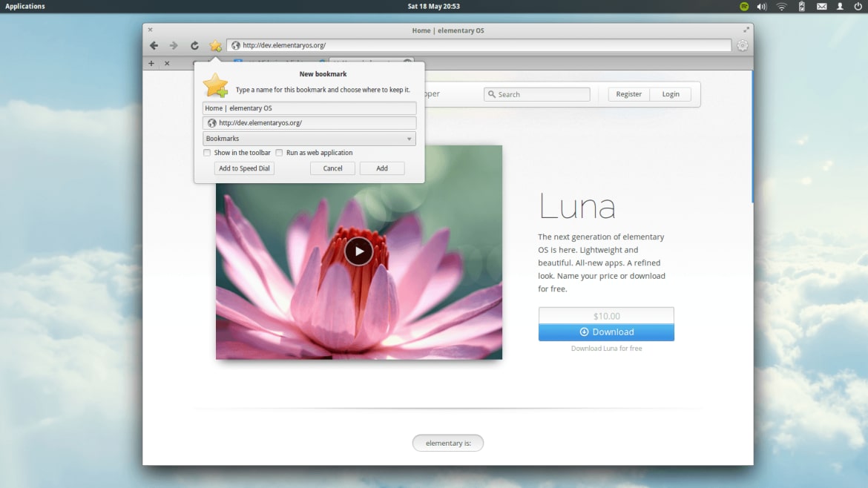Click the forward navigation arrow

coord(174,45)
